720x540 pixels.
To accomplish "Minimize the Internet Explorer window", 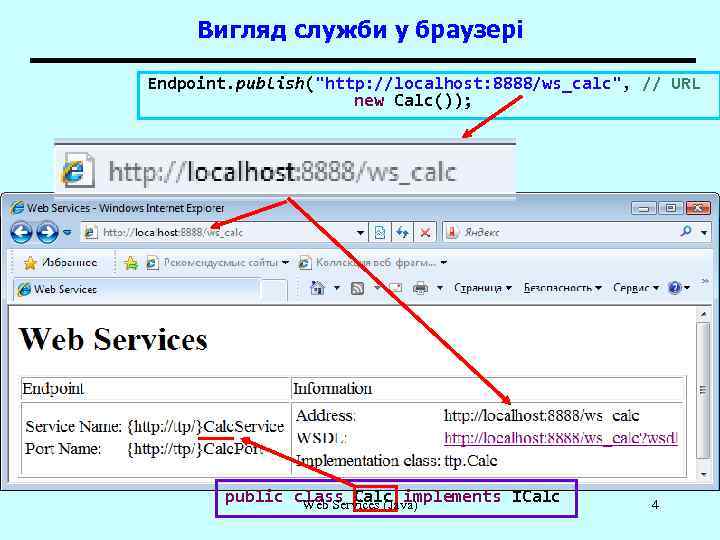I will pyautogui.click(x=643, y=208).
